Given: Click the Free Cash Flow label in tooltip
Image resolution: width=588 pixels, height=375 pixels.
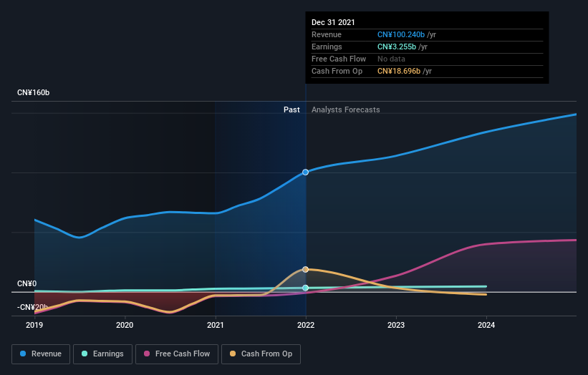Looking at the screenshot, I should click(x=339, y=59).
